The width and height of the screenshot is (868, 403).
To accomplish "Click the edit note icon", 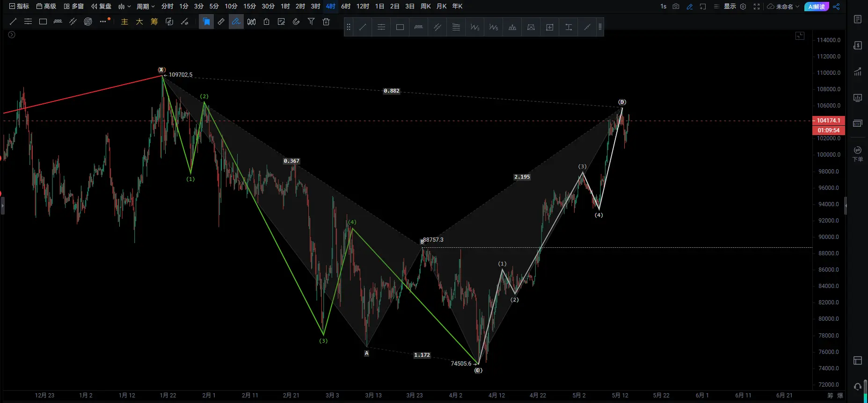I will pos(281,22).
